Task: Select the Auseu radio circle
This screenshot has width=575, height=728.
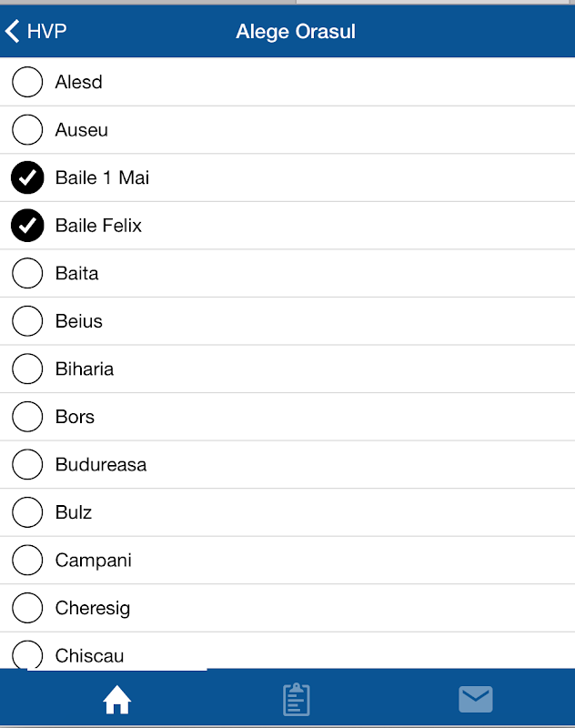Action: [27, 130]
